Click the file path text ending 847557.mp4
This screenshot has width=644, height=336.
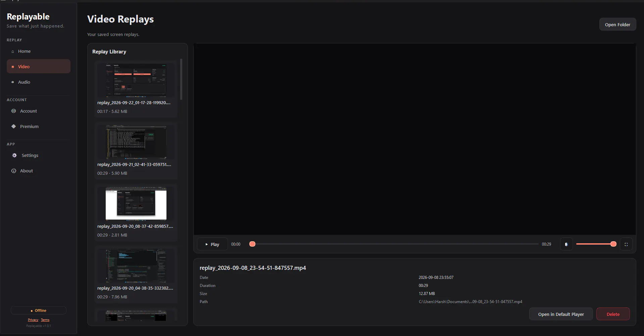[470, 302]
